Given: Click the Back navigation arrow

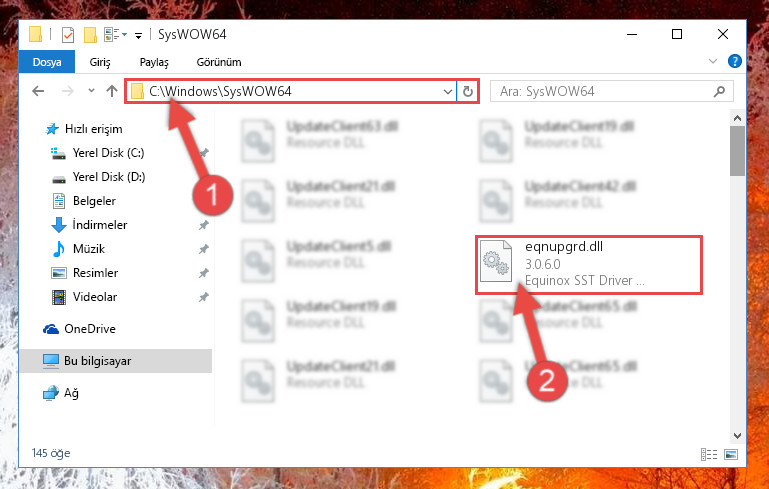Looking at the screenshot, I should click(x=38, y=91).
